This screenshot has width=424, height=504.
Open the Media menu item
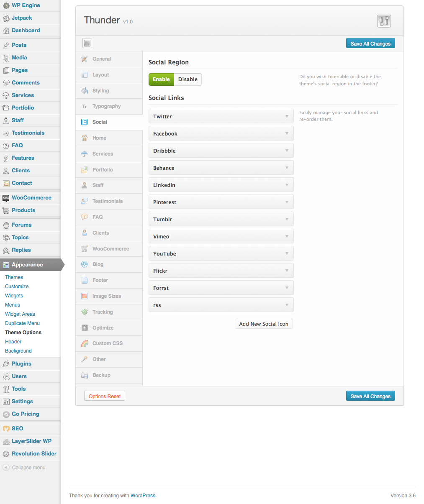[19, 58]
